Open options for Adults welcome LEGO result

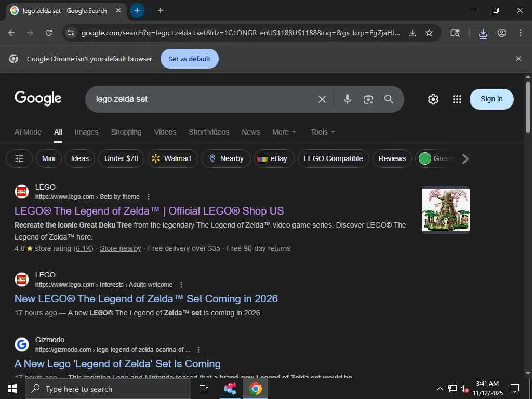181,285
